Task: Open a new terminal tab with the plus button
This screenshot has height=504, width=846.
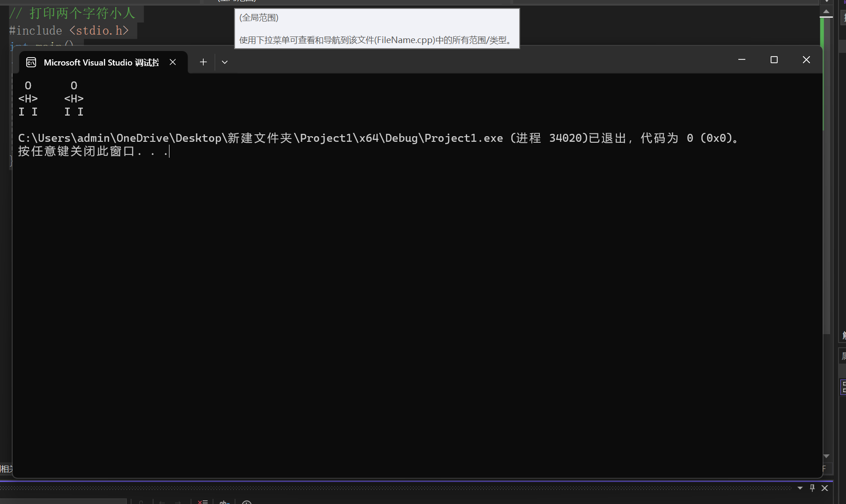Action: [x=203, y=61]
